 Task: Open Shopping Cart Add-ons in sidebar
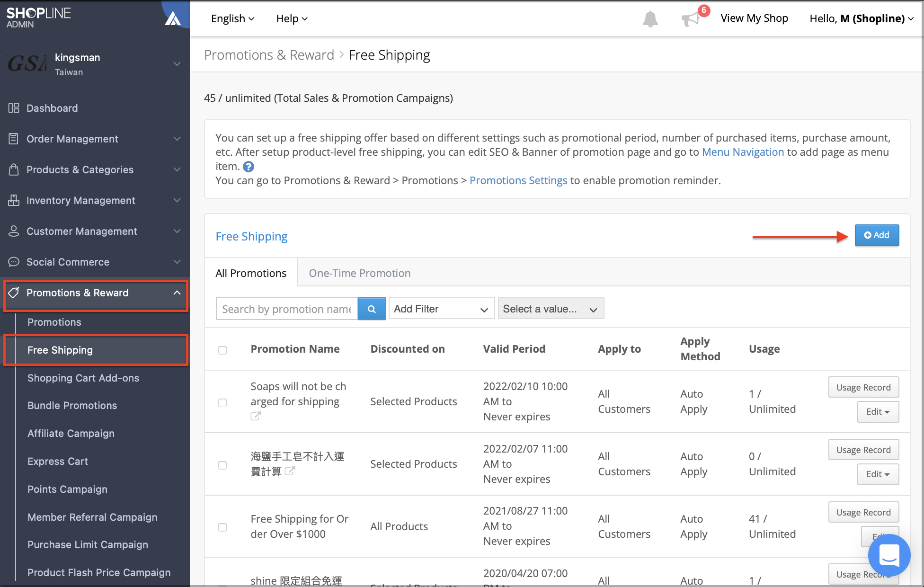coord(83,378)
